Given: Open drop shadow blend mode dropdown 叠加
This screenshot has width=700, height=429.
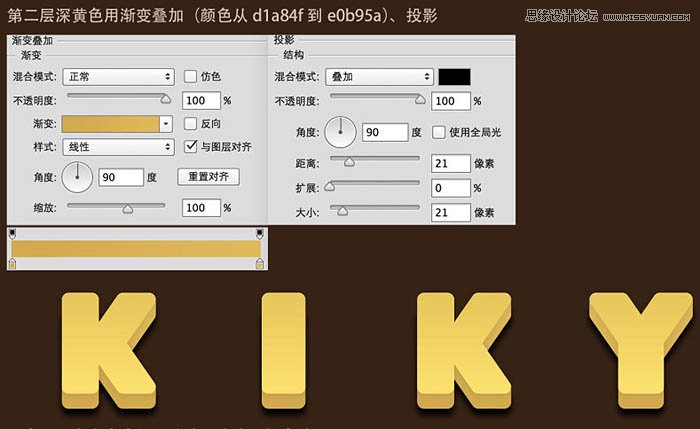Looking at the screenshot, I should 379,77.
